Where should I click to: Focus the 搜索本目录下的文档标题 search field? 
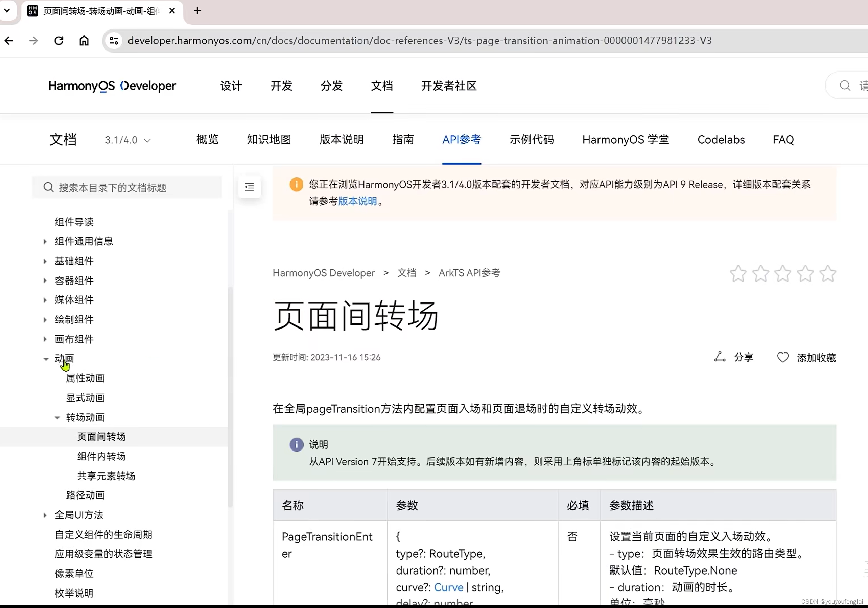pyautogui.click(x=127, y=187)
